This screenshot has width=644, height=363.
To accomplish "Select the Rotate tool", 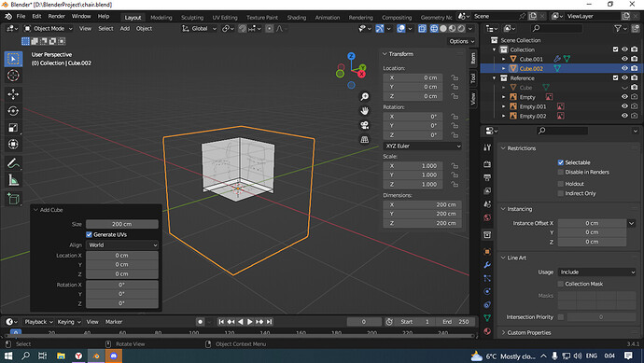I will [x=13, y=111].
